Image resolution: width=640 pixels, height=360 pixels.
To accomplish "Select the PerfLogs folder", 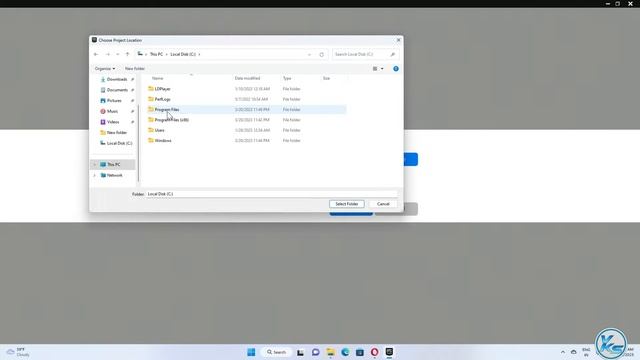I will click(162, 99).
